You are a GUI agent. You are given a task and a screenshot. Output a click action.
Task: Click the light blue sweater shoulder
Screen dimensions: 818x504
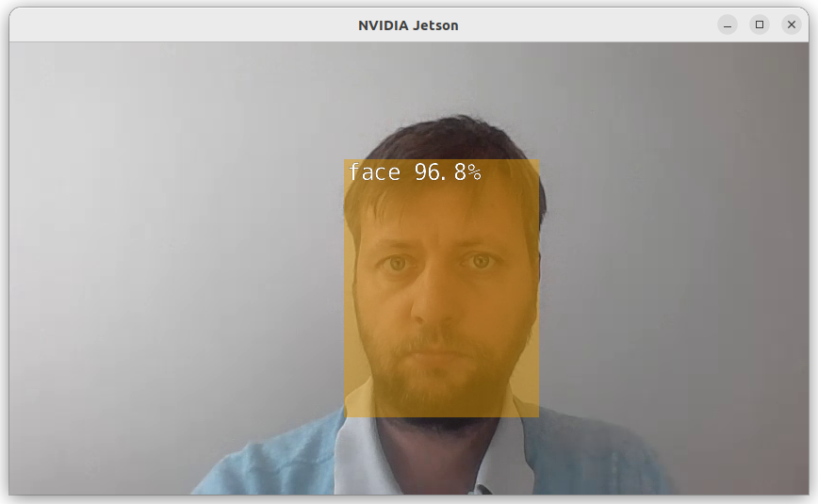click(264, 466)
